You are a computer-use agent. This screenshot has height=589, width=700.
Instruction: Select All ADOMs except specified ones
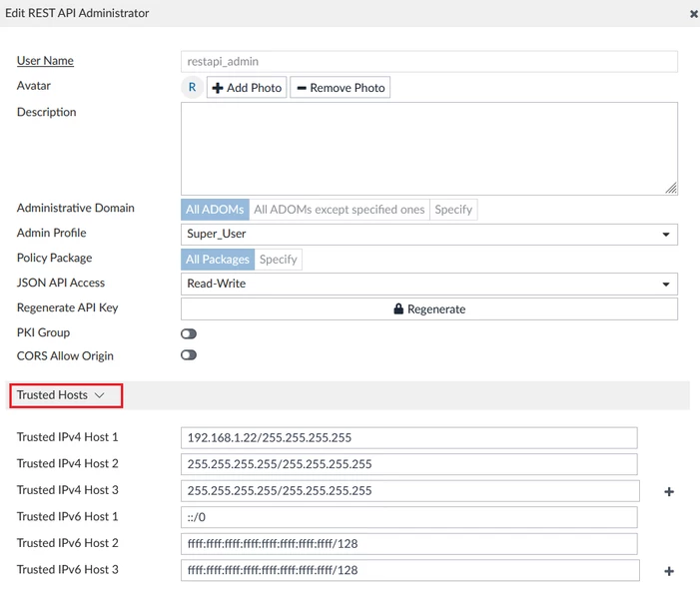click(340, 210)
